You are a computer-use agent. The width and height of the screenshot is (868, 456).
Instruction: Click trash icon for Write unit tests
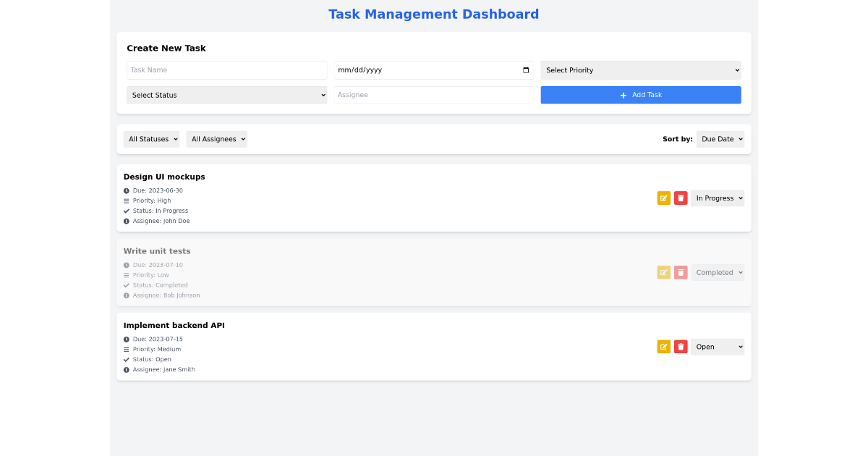pos(681,273)
